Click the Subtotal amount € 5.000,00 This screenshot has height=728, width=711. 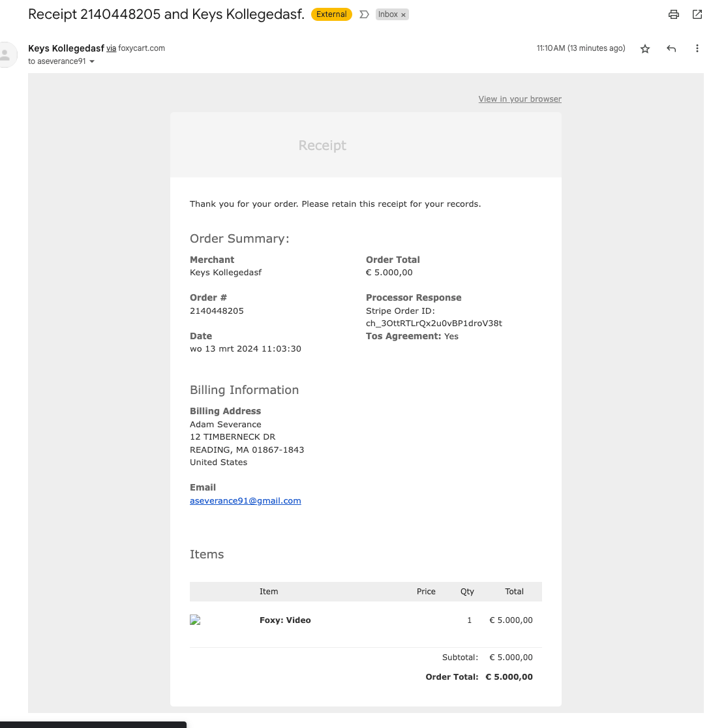click(511, 658)
